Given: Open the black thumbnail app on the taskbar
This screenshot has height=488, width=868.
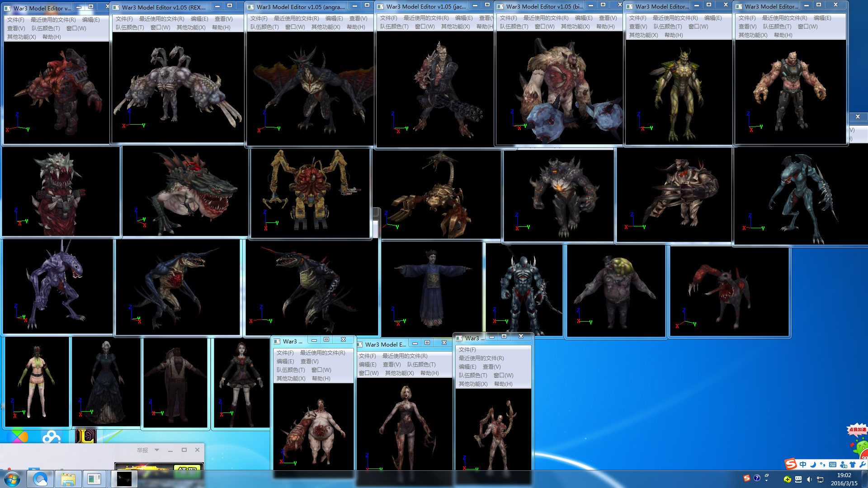Looking at the screenshot, I should tap(124, 479).
